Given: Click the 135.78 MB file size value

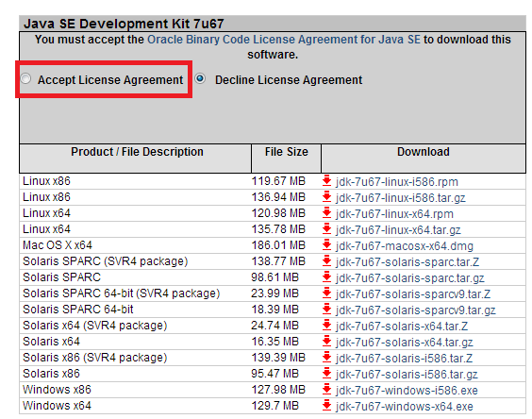Looking at the screenshot, I should click(278, 229).
